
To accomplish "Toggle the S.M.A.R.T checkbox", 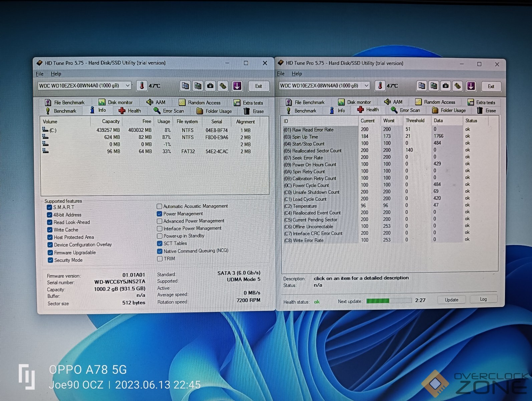I will (49, 207).
